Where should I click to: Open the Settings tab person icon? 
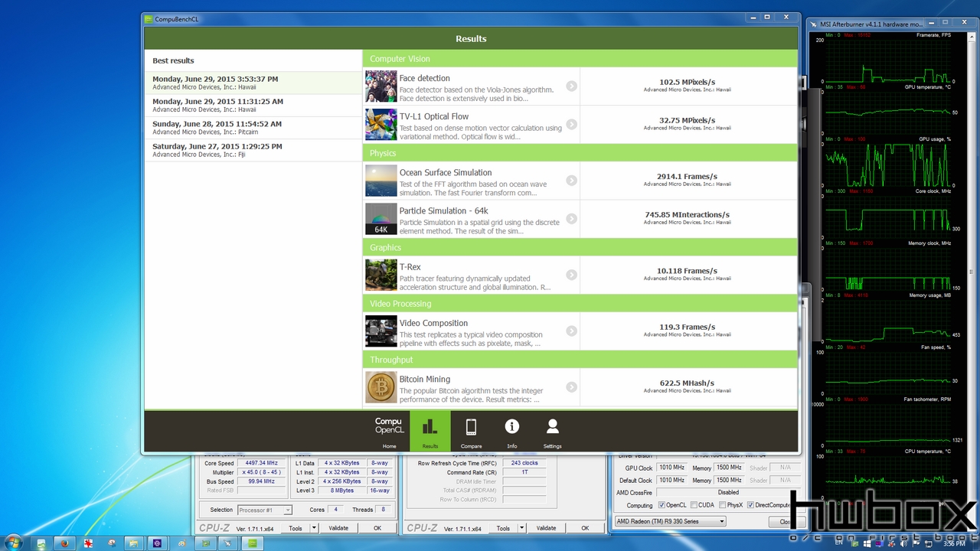(x=552, y=426)
